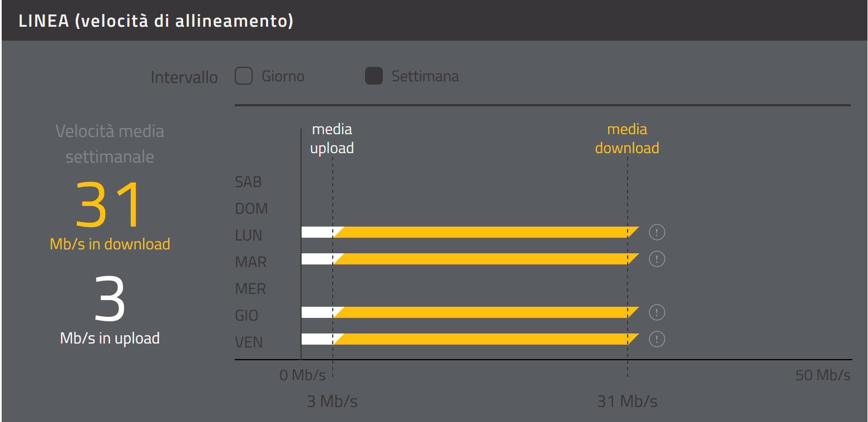Click the warning icon next to LUN bar

coord(657,232)
